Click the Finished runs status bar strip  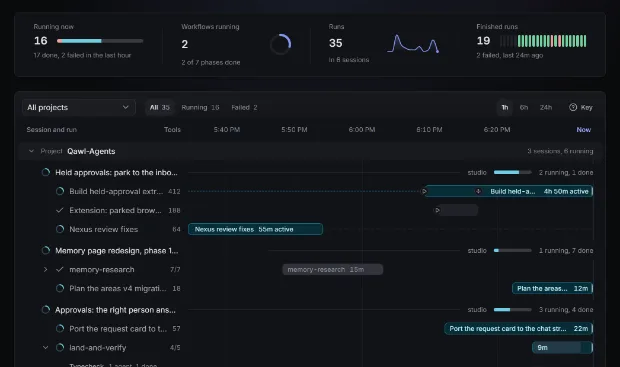(x=543, y=41)
